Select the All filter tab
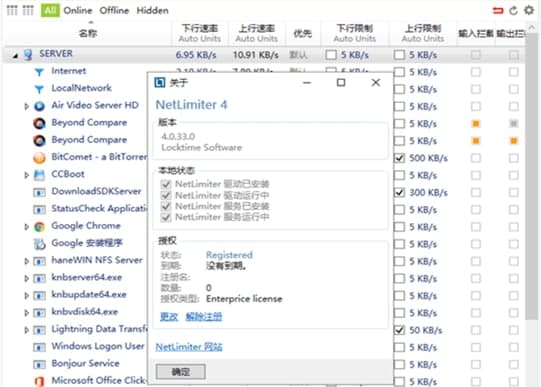The height and width of the screenshot is (387, 541). pyautogui.click(x=50, y=10)
